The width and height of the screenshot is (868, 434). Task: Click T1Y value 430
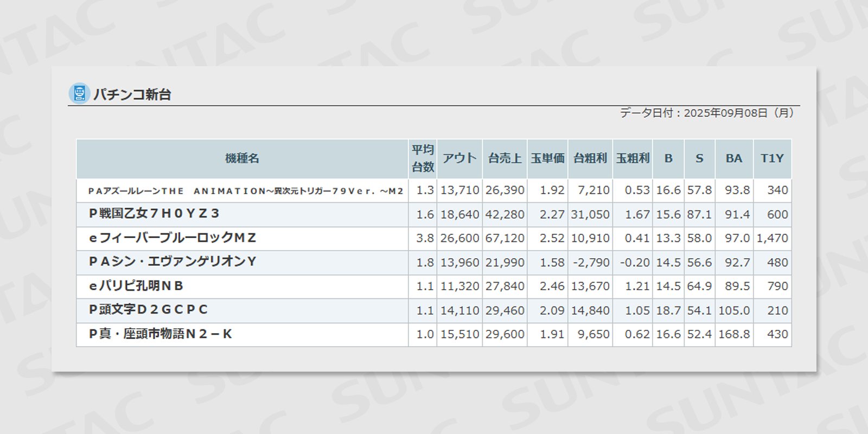coord(777,334)
